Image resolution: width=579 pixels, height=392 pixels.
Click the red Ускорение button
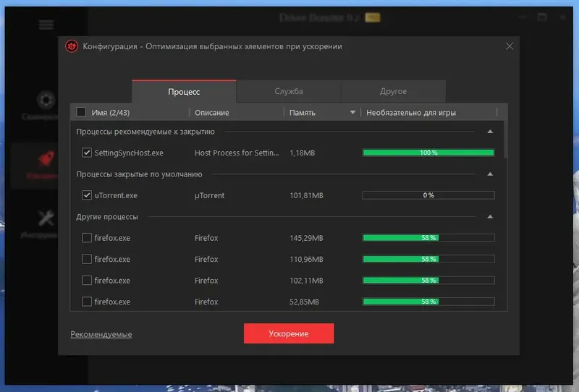[289, 333]
